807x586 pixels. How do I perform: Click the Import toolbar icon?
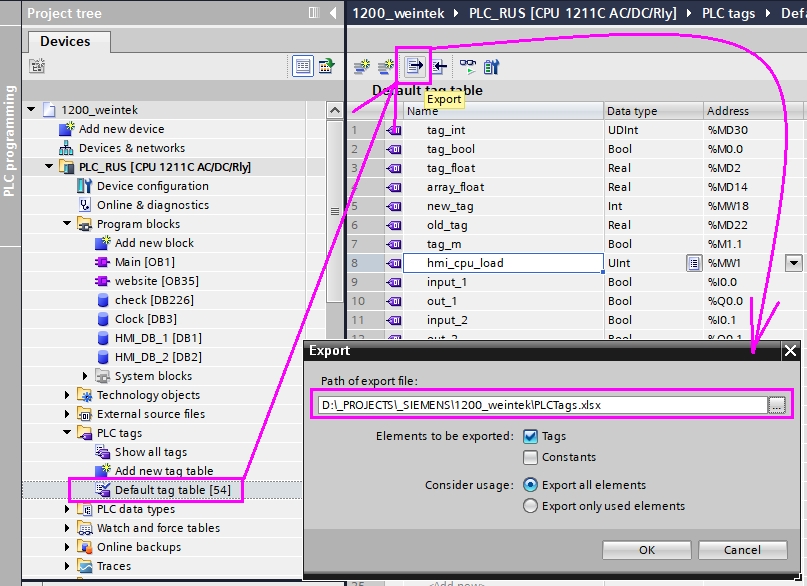tap(439, 66)
